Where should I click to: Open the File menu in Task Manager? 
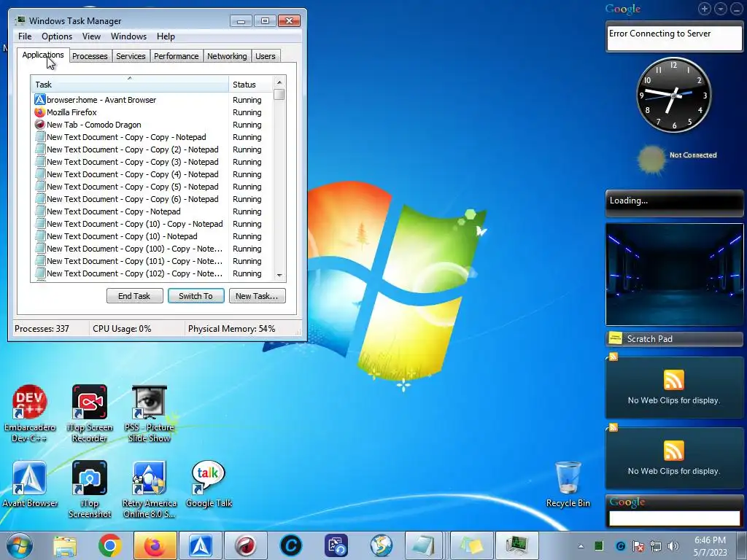pos(25,36)
